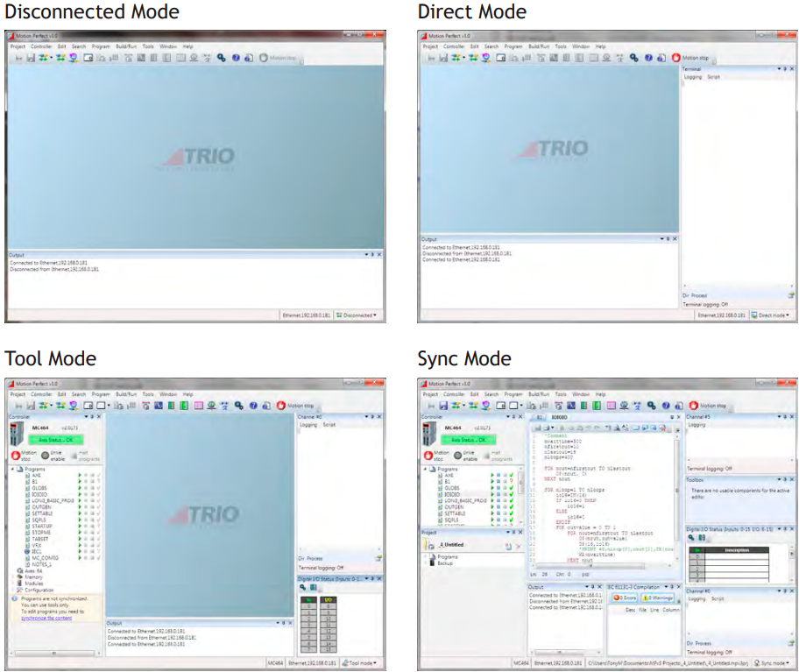Click the blue Help toolbar icon in Direct Mode

point(648,58)
